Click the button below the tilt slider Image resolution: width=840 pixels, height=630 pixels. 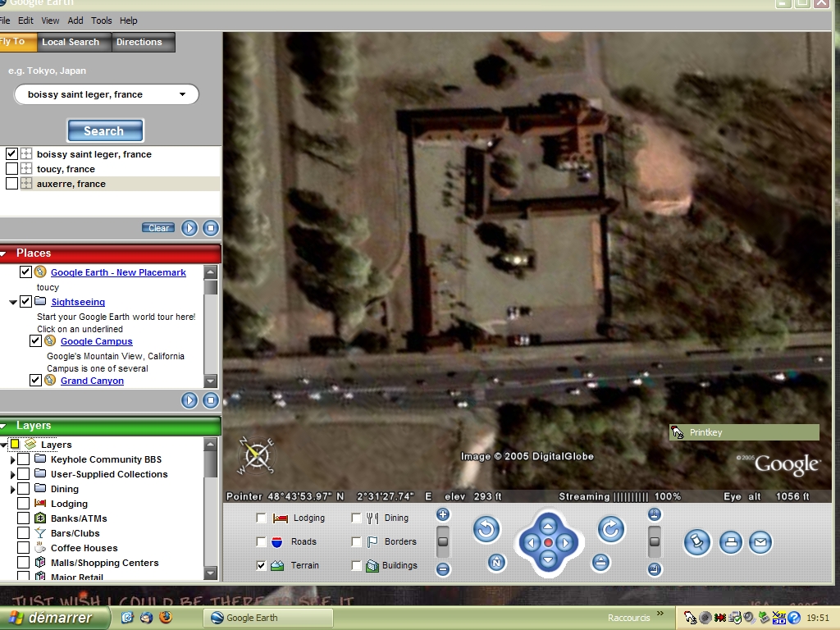click(x=654, y=569)
